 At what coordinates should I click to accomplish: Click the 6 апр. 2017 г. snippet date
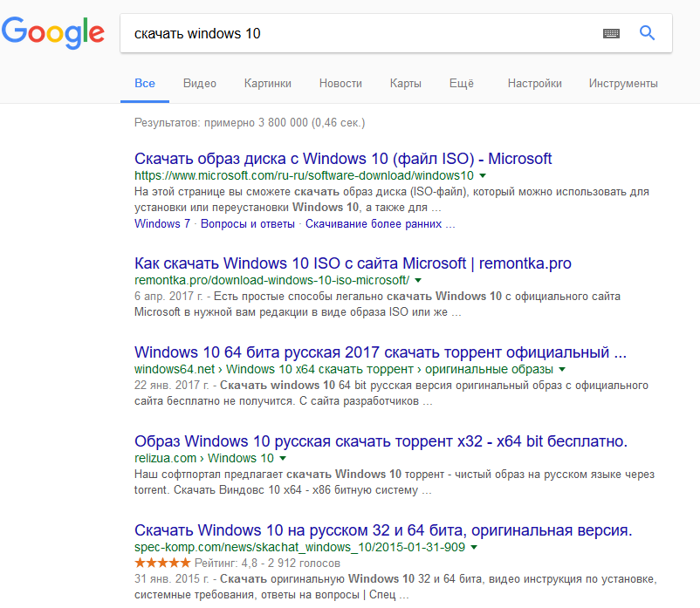coord(168,297)
